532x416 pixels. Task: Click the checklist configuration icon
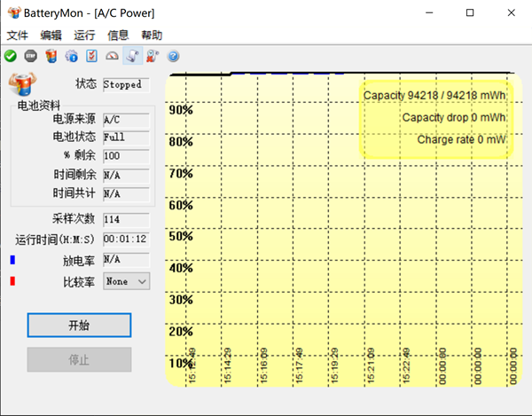click(x=91, y=56)
